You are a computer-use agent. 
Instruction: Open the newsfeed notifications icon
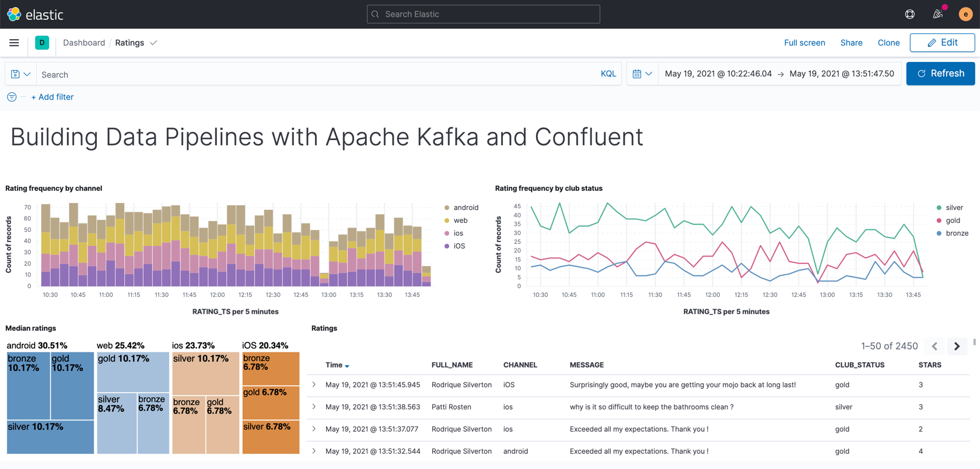click(938, 14)
